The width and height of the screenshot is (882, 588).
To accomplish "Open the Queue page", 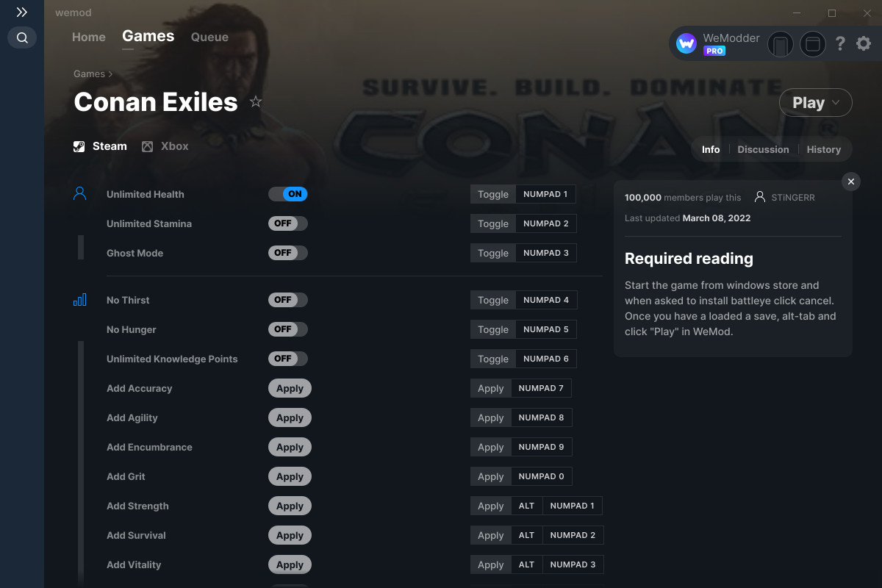I will [x=209, y=37].
